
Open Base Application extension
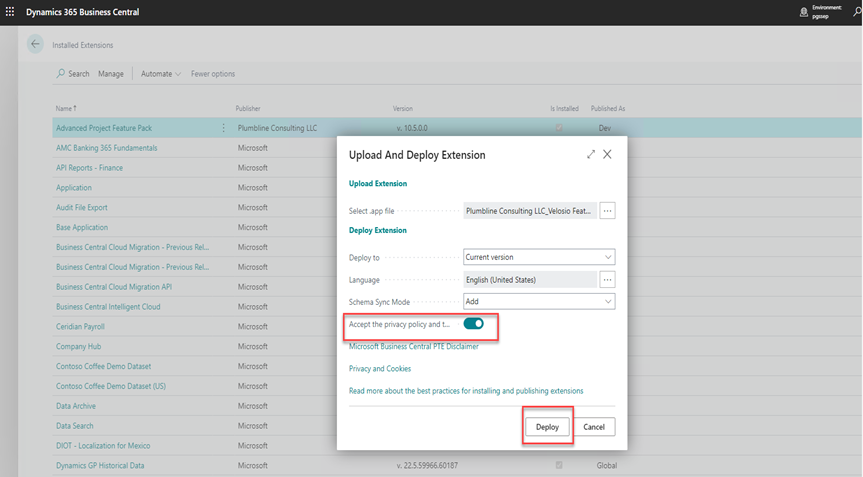[82, 227]
